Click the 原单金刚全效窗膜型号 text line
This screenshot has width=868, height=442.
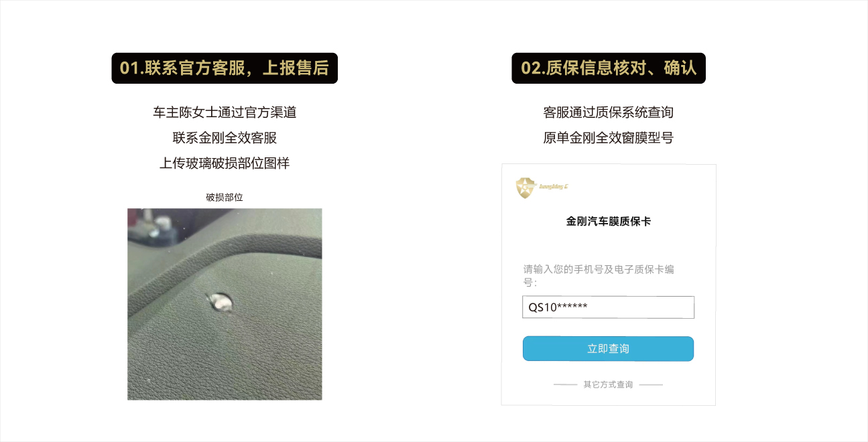(x=608, y=138)
